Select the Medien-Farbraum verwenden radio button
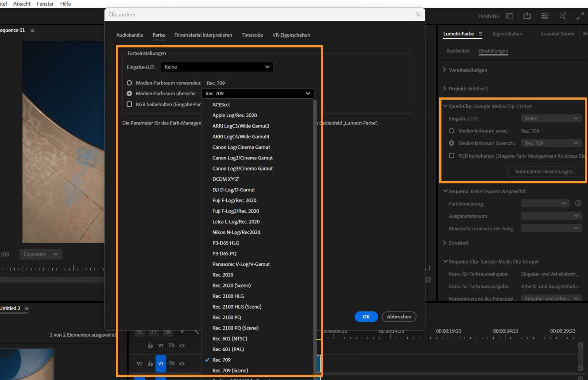Viewport: 588px width, 380px height. pyautogui.click(x=130, y=83)
